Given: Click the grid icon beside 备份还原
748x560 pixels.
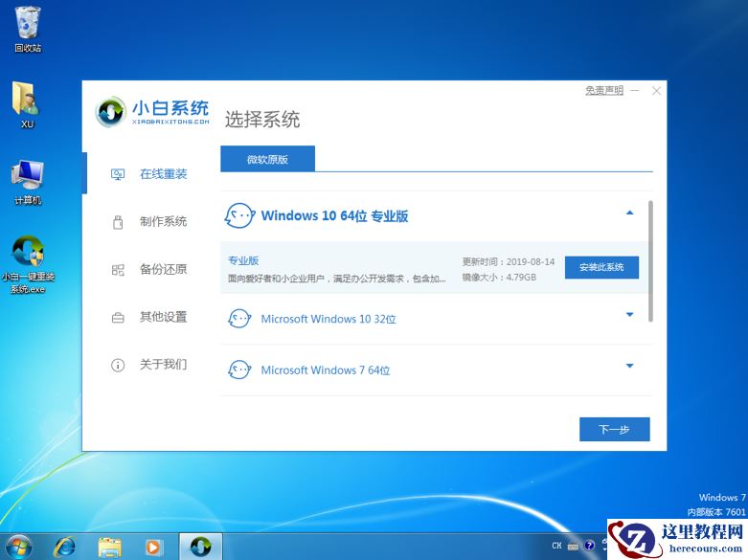Looking at the screenshot, I should pyautogui.click(x=118, y=270).
